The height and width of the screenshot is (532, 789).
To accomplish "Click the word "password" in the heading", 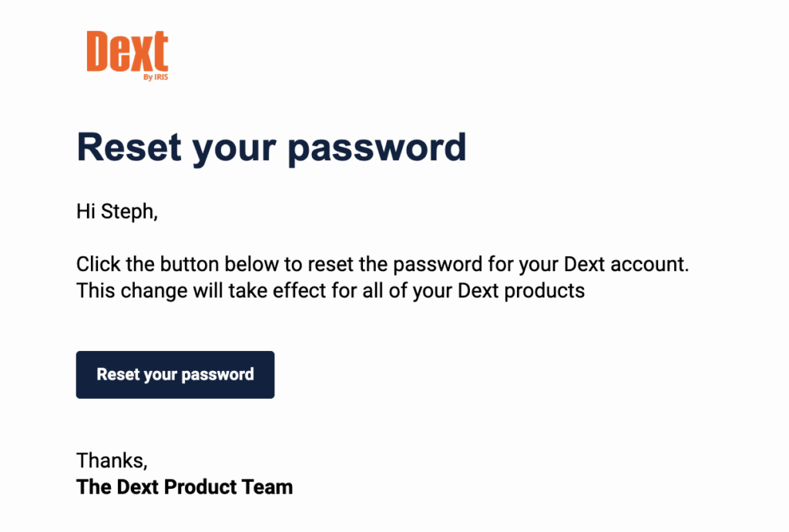I will tap(377, 149).
